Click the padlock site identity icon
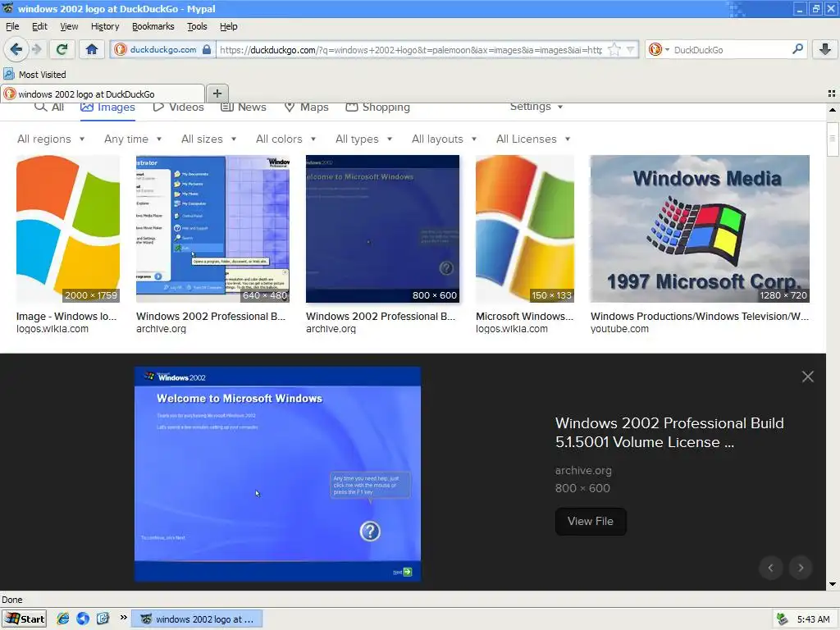Viewport: 840px width, 630px height. point(207,49)
